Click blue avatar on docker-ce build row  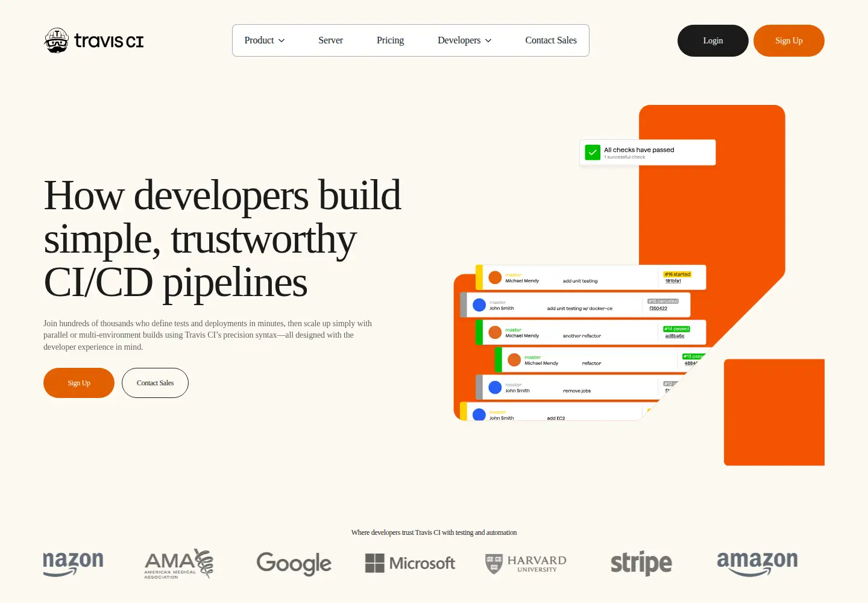coord(479,305)
